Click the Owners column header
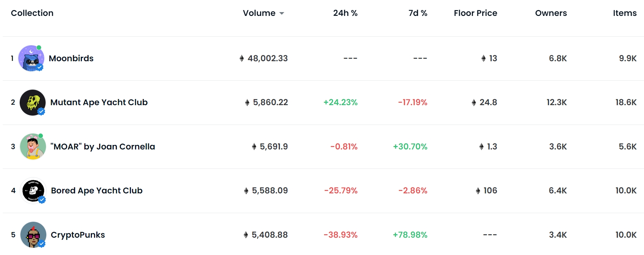This screenshot has width=644, height=255. [551, 13]
